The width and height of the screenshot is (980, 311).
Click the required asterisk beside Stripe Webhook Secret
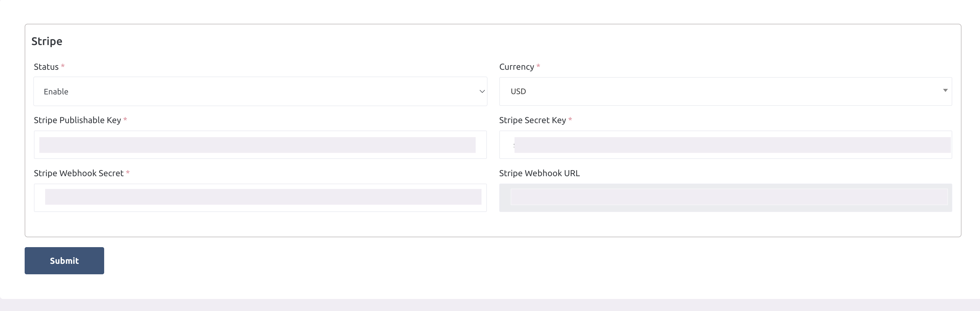(x=128, y=172)
